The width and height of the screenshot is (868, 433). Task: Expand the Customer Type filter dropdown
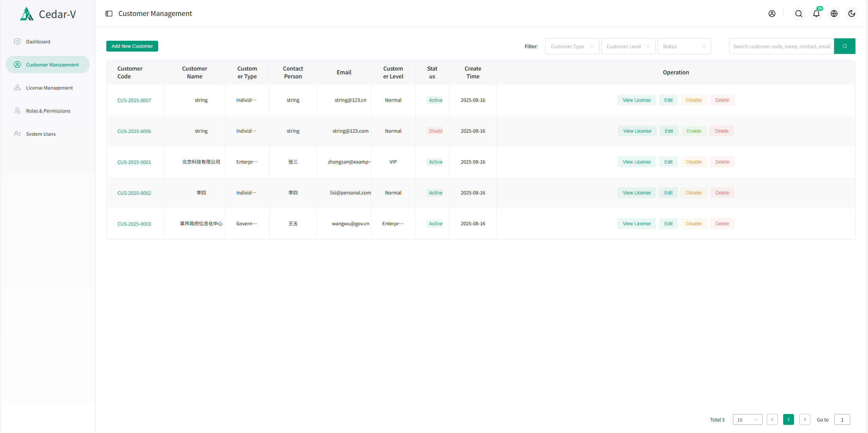572,46
